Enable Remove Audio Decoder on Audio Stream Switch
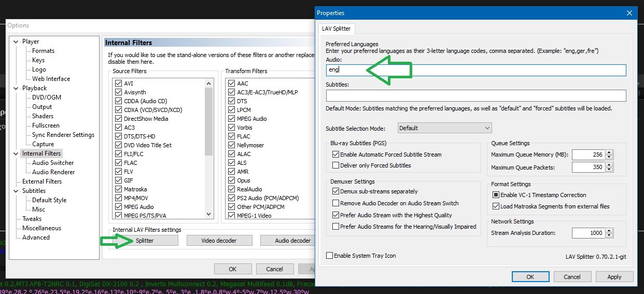This screenshot has height=294, width=644. pyautogui.click(x=396, y=203)
